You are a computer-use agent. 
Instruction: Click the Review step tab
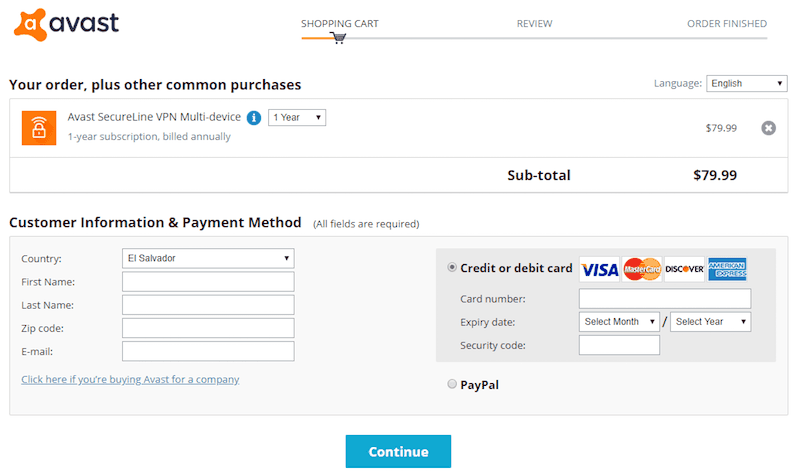534,23
